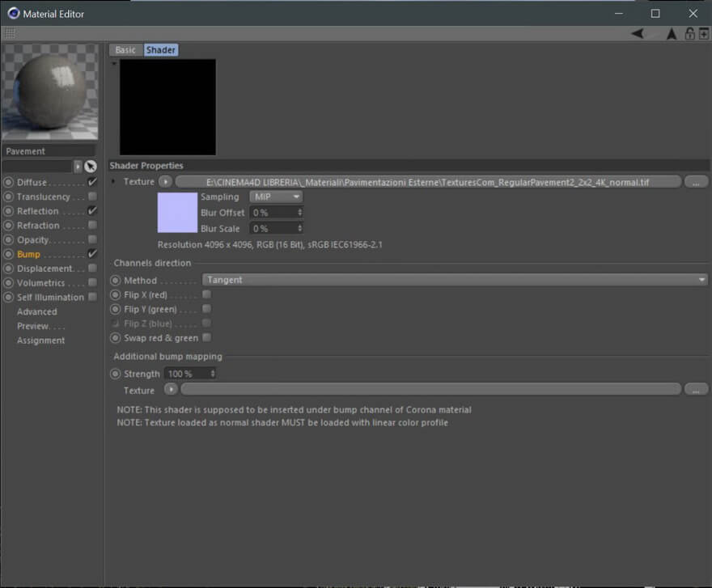Open the Method Tangent dropdown
The width and height of the screenshot is (712, 588).
pyautogui.click(x=456, y=280)
